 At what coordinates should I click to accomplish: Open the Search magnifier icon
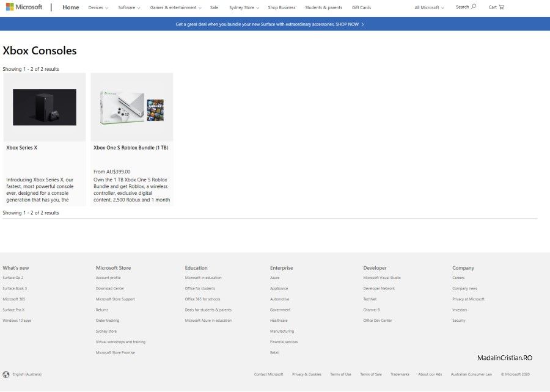pos(474,7)
